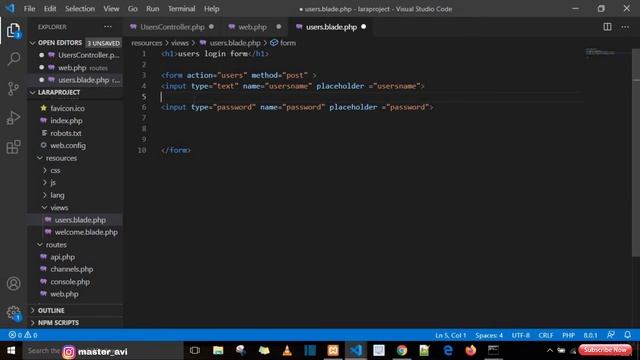Open the Manage gear icon
The image size is (640, 360).
13,313
